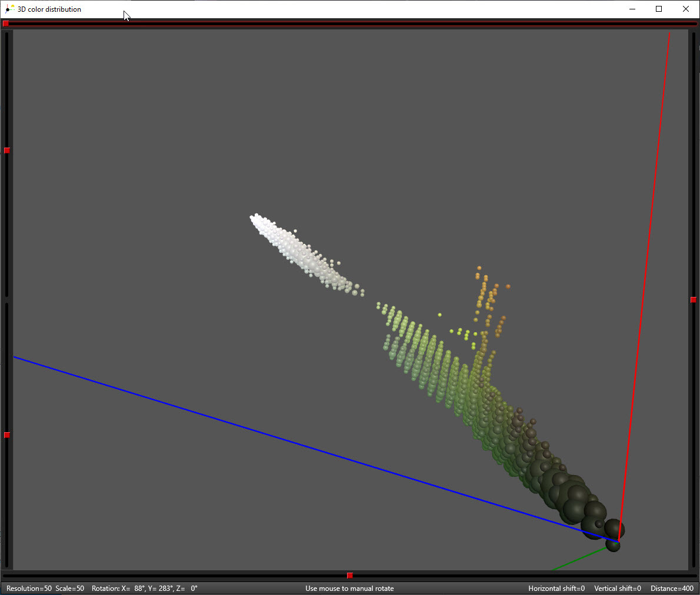Click the Vertical shift=0 status text
The width and height of the screenshot is (700, 595).
tap(618, 589)
